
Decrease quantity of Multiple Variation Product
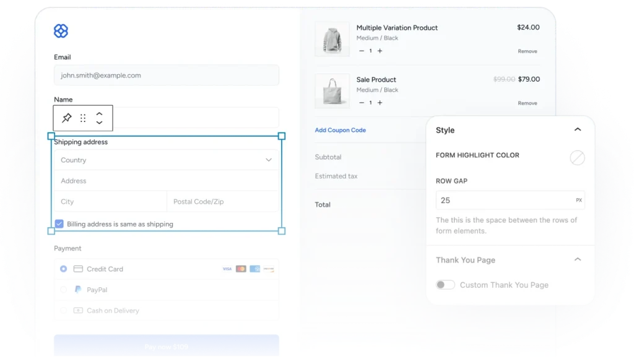[x=362, y=51]
